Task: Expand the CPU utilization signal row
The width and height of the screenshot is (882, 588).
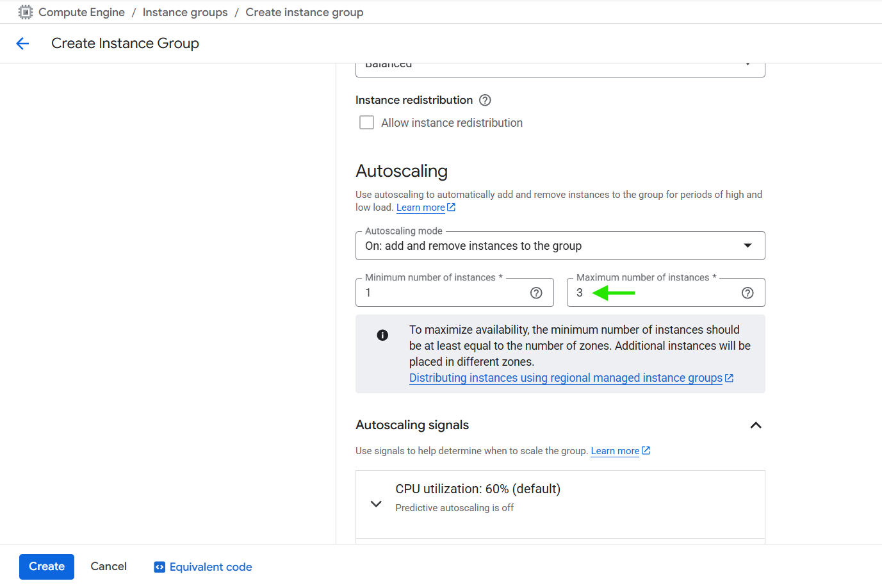Action: [x=377, y=504]
